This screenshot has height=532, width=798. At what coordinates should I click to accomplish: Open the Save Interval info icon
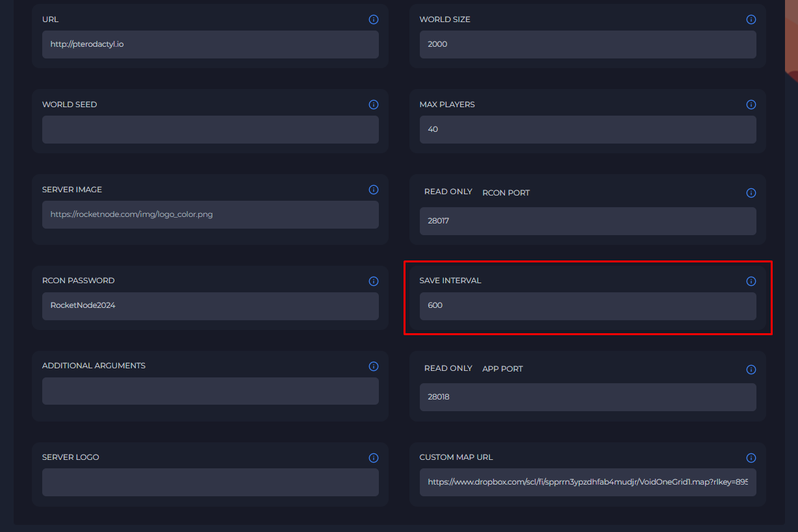tap(751, 281)
